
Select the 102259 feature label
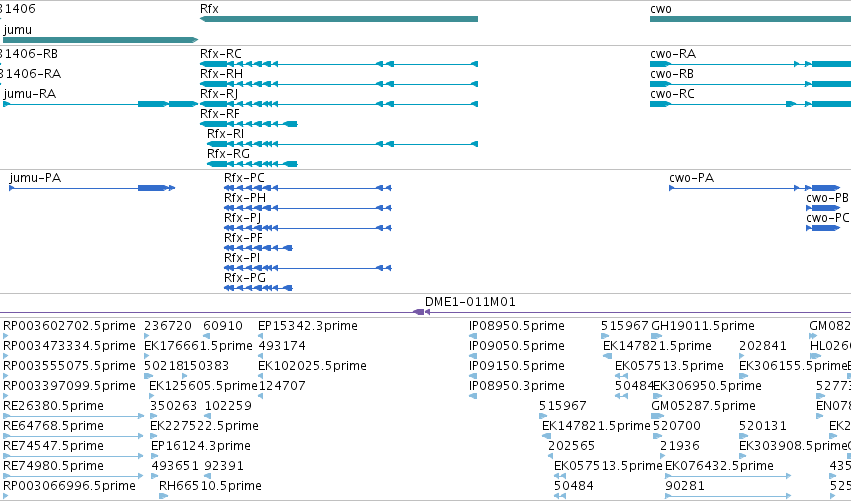click(x=228, y=406)
